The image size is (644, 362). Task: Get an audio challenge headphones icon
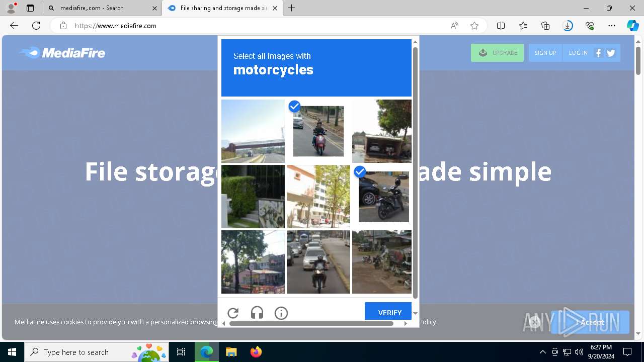coord(257,313)
